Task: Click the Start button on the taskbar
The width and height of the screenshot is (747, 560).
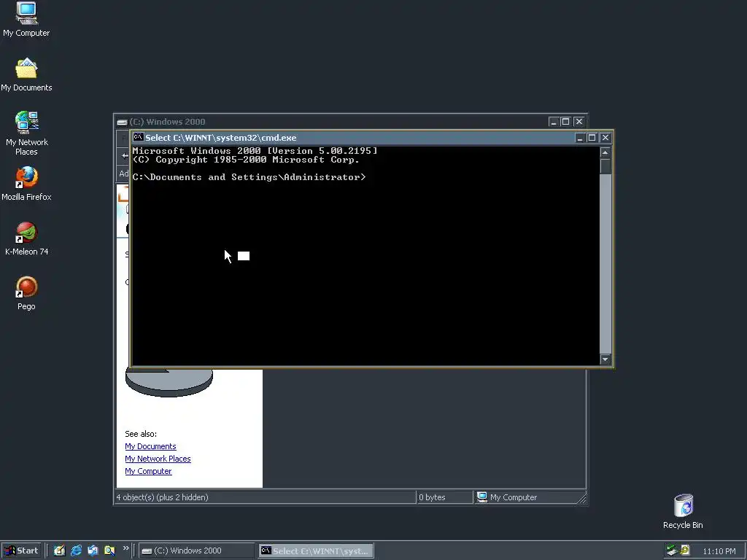Action: point(21,551)
